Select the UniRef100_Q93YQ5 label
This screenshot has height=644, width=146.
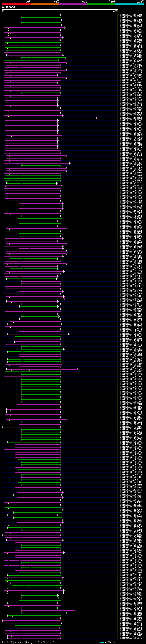(x=131, y=339)
